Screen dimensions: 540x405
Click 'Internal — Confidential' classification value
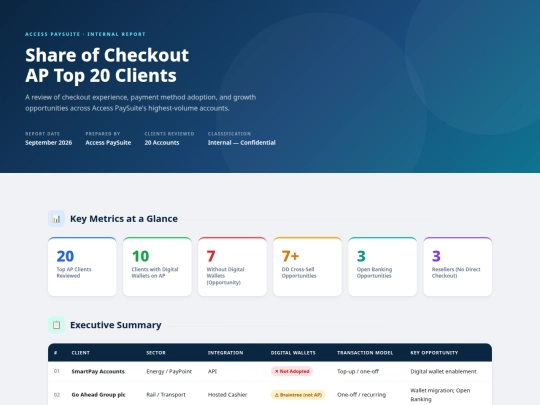241,143
